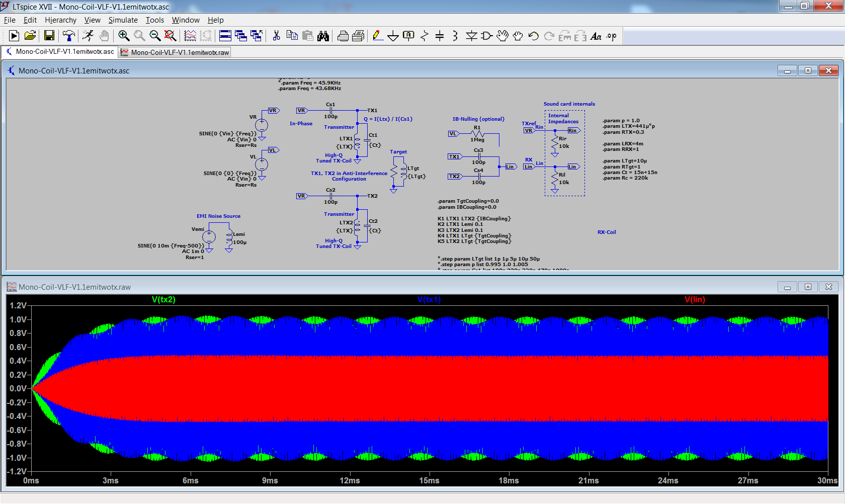
Task: Place a ground symbol
Action: pos(393,36)
